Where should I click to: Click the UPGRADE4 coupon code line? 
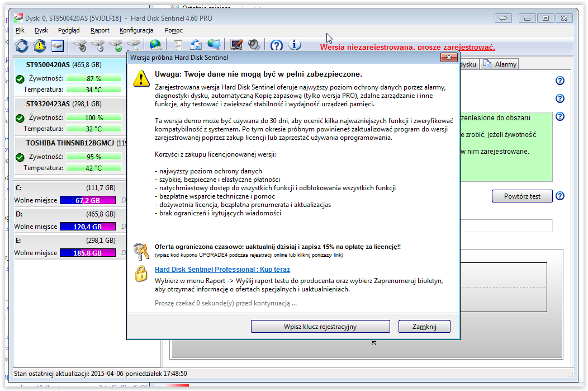249,255
